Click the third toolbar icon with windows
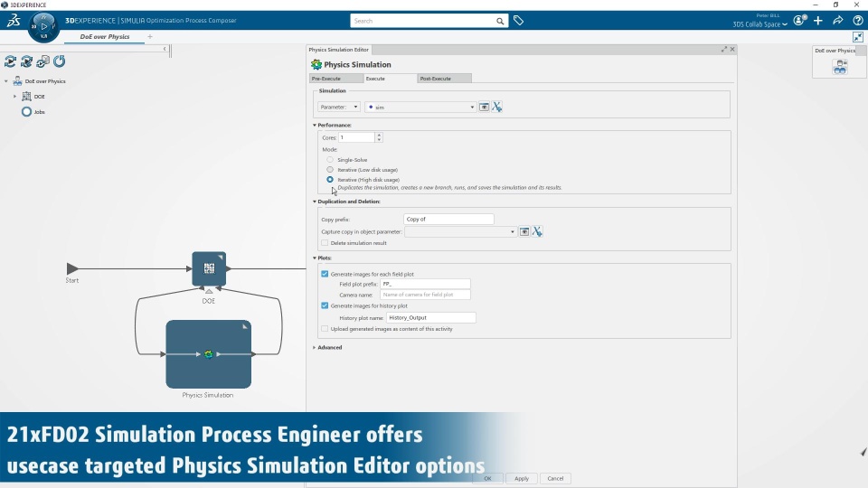This screenshot has height=488, width=868. 42,61
